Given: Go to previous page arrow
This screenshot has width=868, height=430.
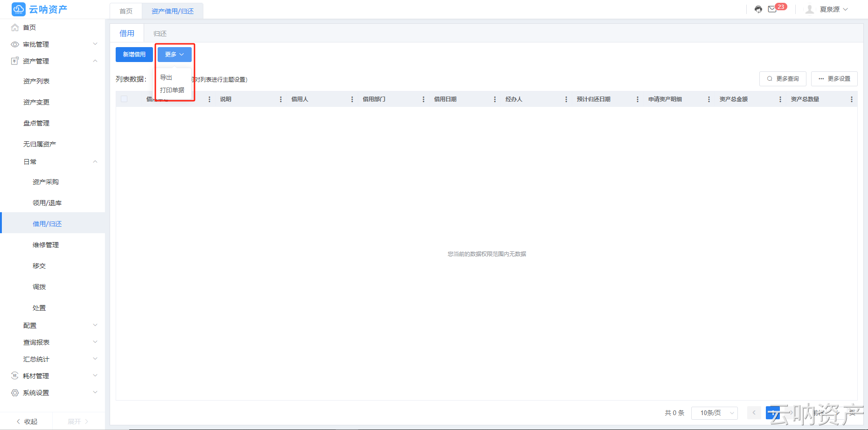Looking at the screenshot, I should click(x=754, y=413).
